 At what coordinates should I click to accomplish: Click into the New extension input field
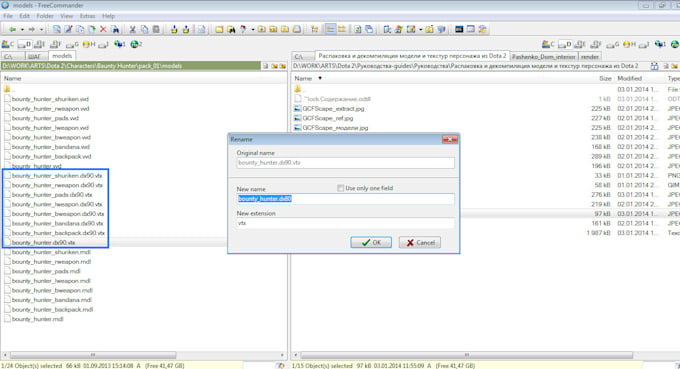[x=345, y=223]
